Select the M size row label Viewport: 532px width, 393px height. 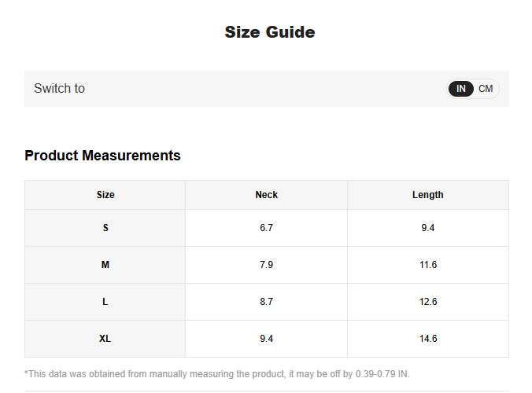[105, 265]
